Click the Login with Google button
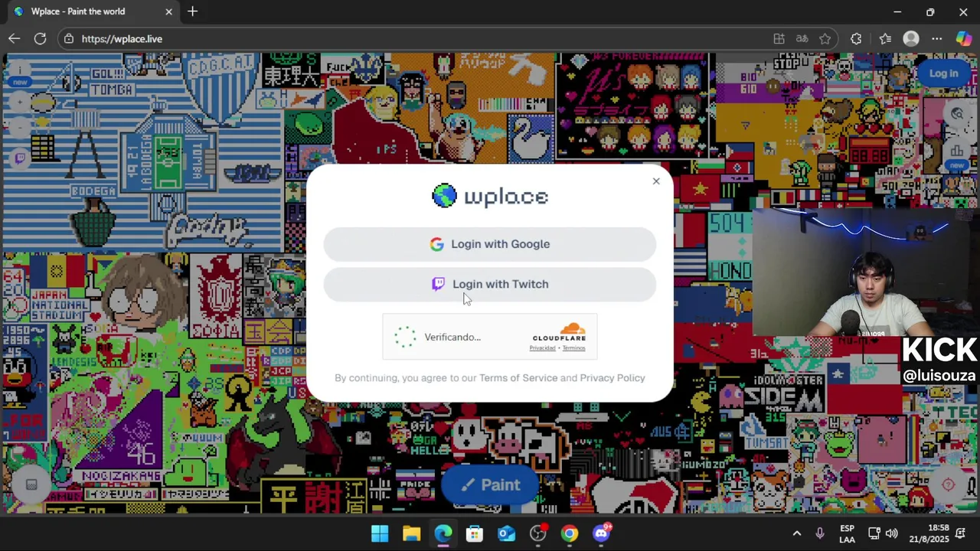 pos(490,244)
